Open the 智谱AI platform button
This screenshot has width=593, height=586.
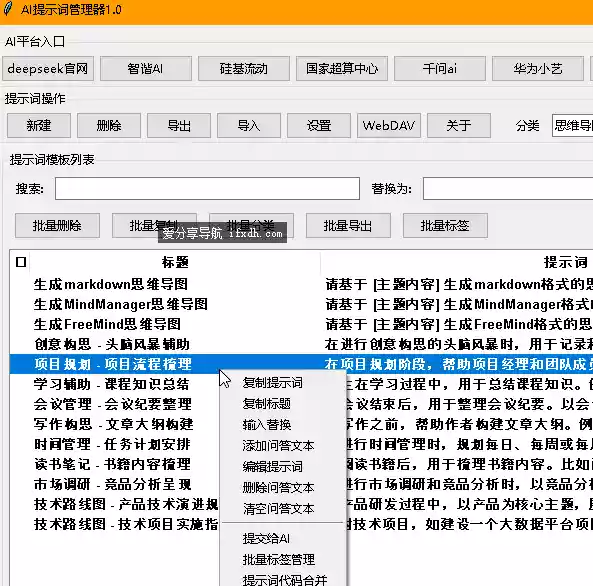coord(146,69)
